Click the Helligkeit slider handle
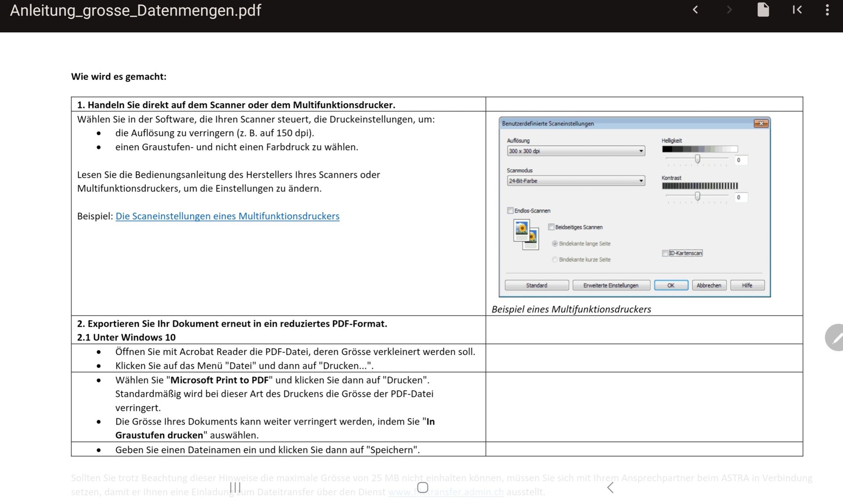 point(697,159)
